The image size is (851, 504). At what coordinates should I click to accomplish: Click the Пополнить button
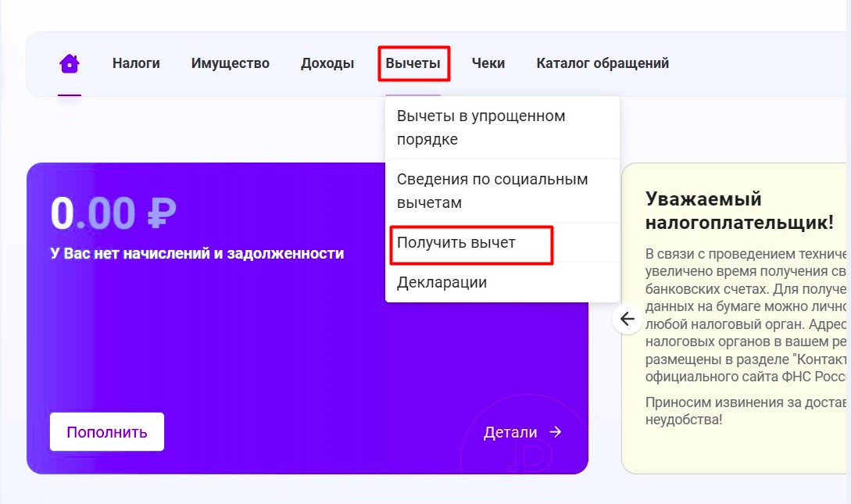pos(107,431)
